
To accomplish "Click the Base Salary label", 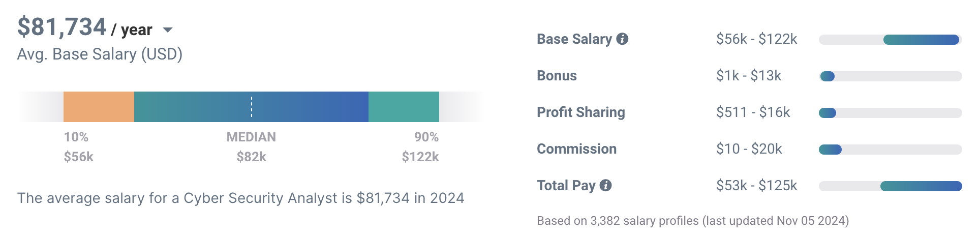I will (574, 39).
